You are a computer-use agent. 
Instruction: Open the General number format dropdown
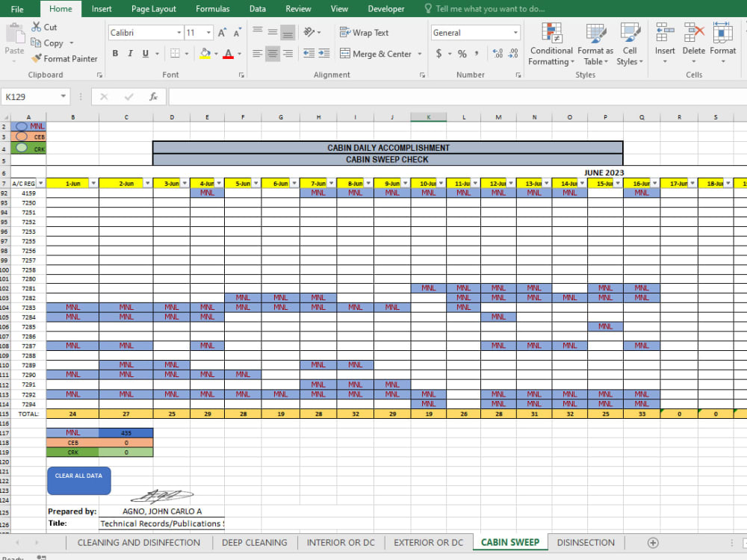tap(515, 32)
